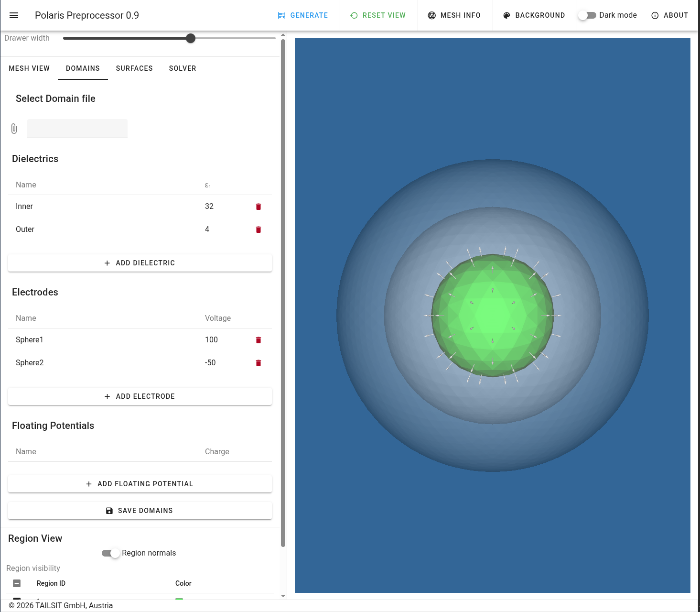Click the Drawer width slider handle
The image size is (700, 612).
pos(191,38)
